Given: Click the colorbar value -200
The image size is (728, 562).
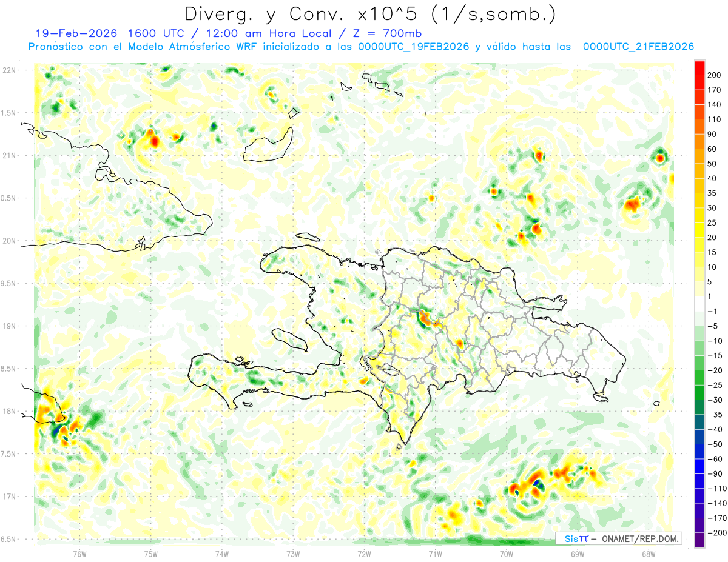Looking at the screenshot, I should point(718,532).
